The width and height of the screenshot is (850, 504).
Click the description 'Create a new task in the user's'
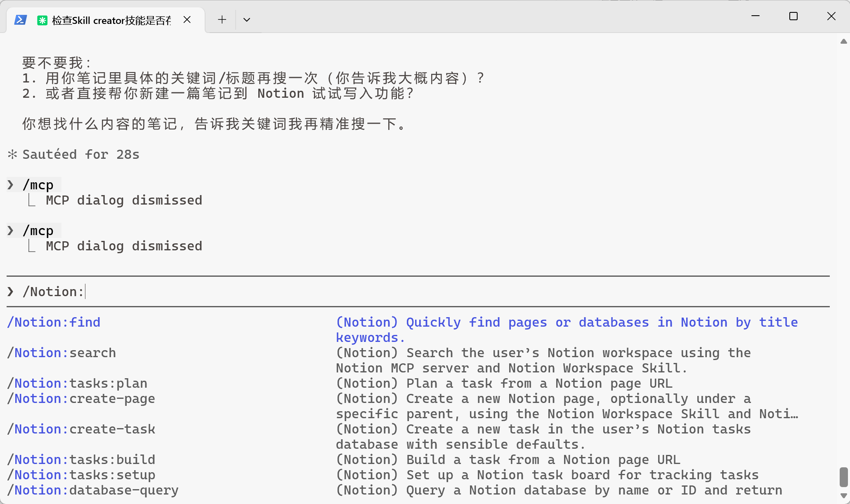pyautogui.click(x=543, y=436)
